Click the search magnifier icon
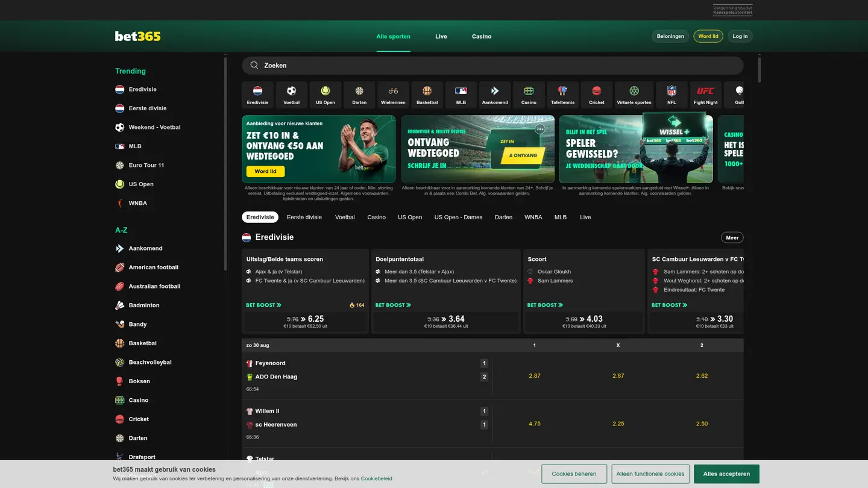This screenshot has width=868, height=488. (x=254, y=65)
